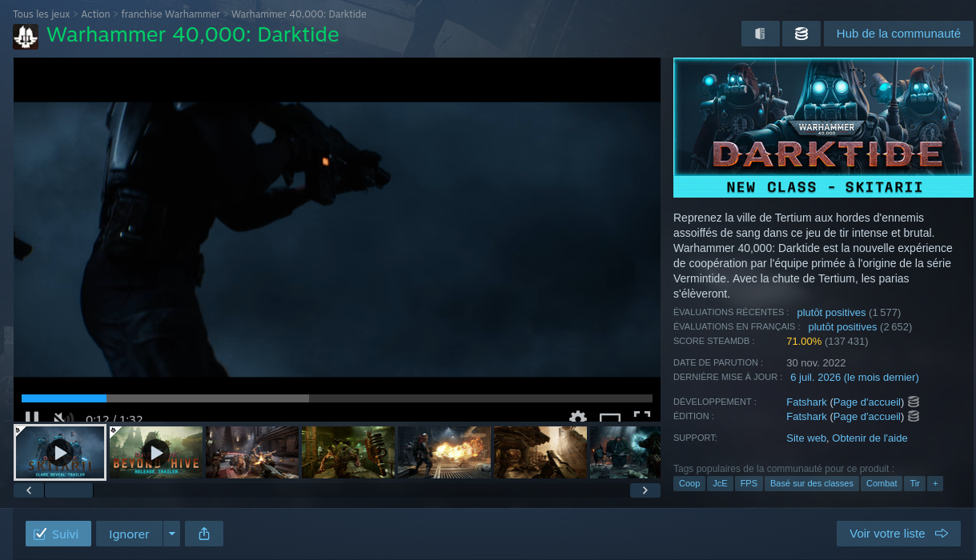
Task: Open video settings gear
Action: [x=578, y=418]
